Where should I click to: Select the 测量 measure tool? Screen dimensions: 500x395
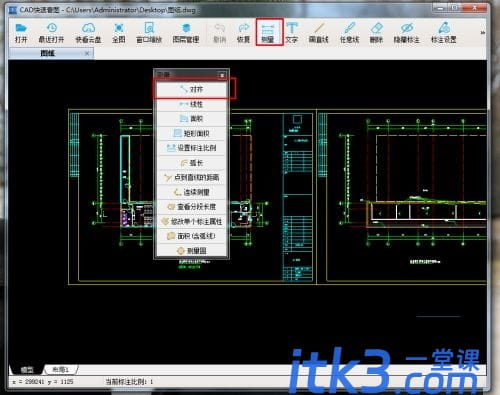click(x=268, y=32)
